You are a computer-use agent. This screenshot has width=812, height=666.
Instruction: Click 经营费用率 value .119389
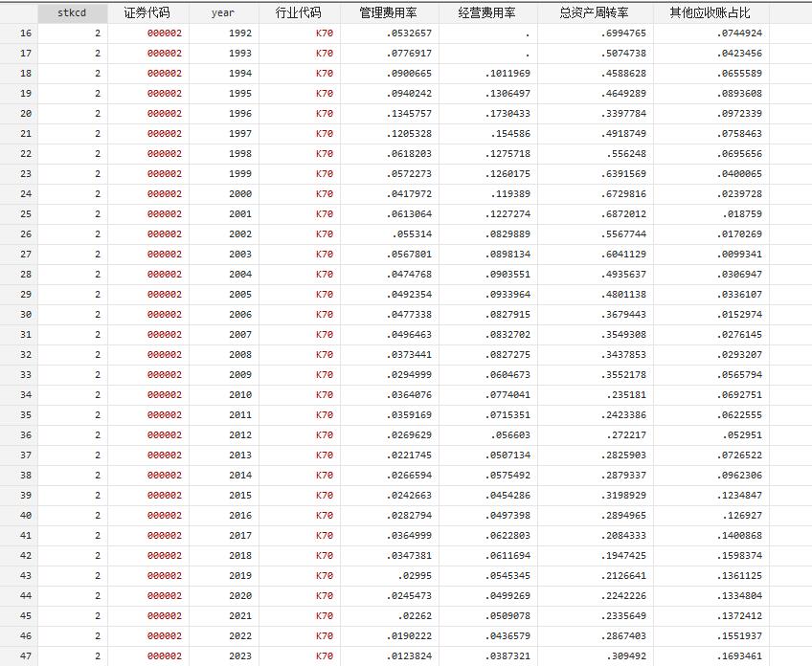(510, 193)
